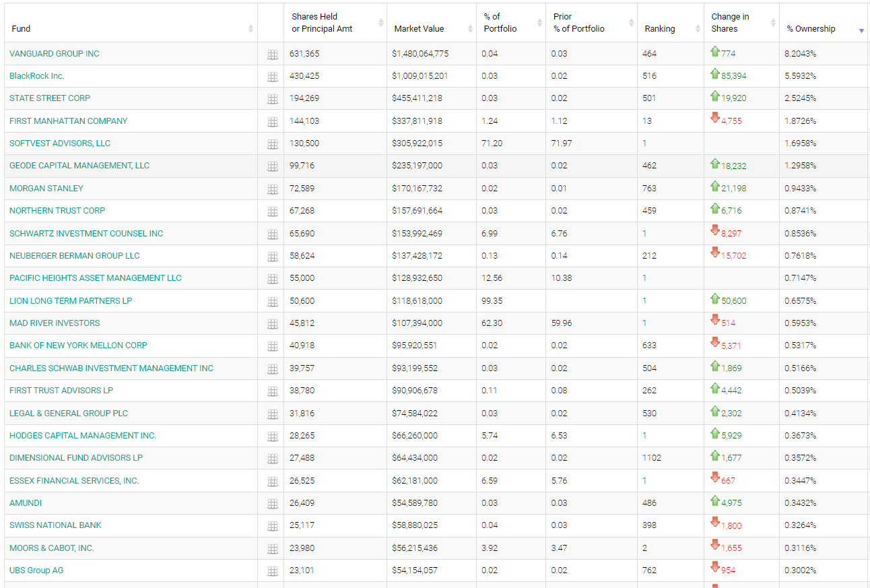Open grid icon for UBS Group AG row
Viewport: 870px width, 588px height.
[x=273, y=571]
